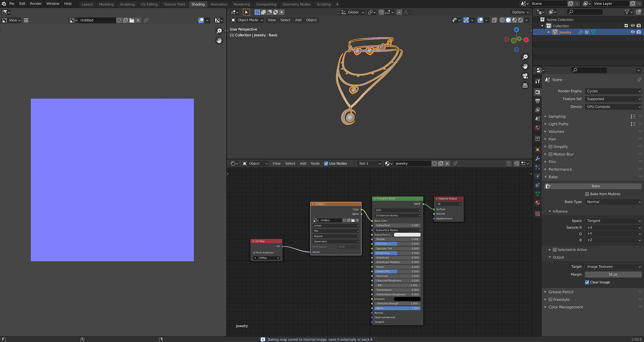Open the Target Image Textures dropdown

coord(613,267)
